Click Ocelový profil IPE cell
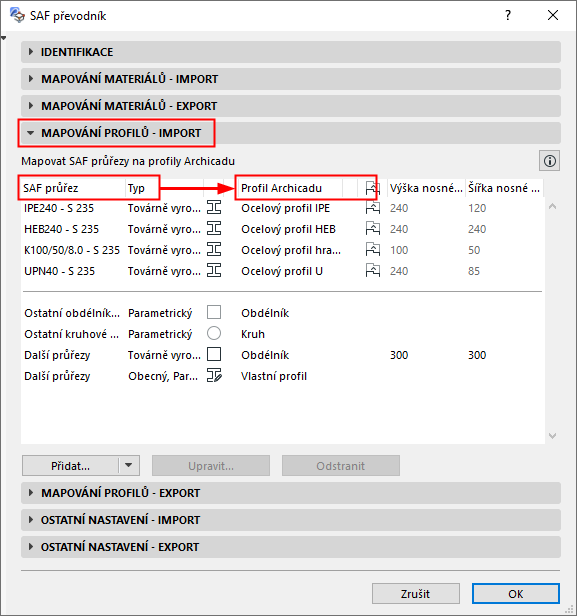Screen dimensions: 577x616 286,208
